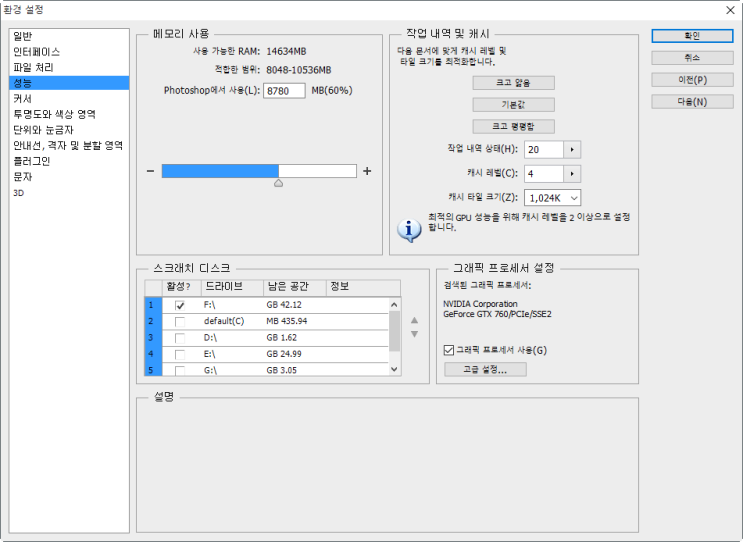Enable the G:\ scratch disk checkbox
Viewport: 743px width, 542px height.
click(180, 370)
